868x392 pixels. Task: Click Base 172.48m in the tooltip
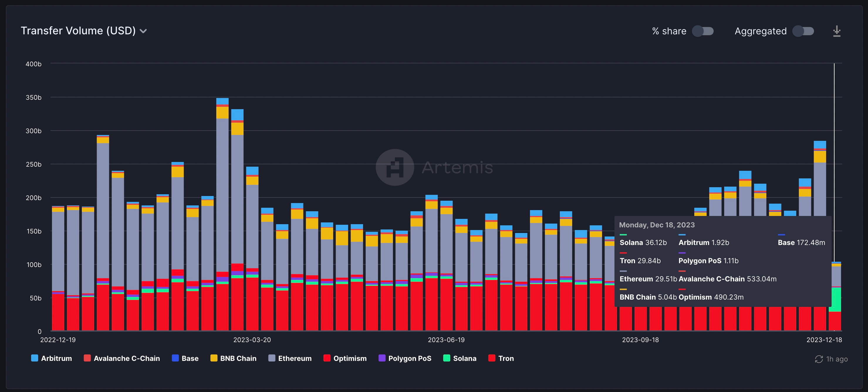pos(801,243)
